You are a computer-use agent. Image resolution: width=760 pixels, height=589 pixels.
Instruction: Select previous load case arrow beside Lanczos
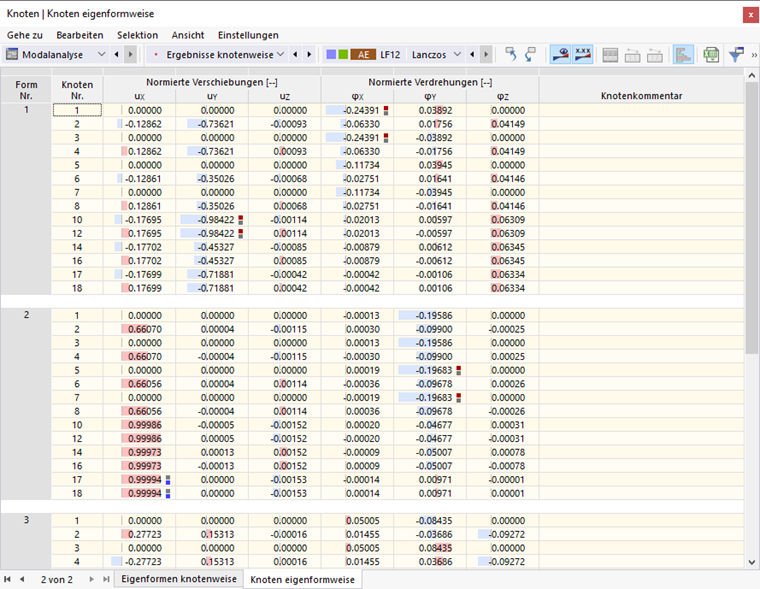pyautogui.click(x=472, y=54)
